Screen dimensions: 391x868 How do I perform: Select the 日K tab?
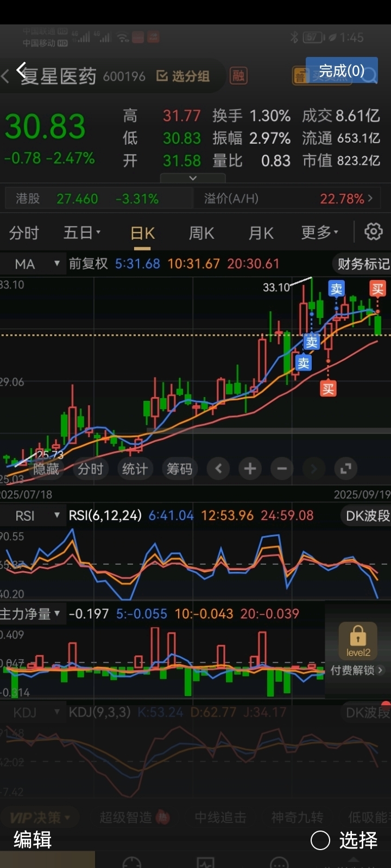click(143, 233)
